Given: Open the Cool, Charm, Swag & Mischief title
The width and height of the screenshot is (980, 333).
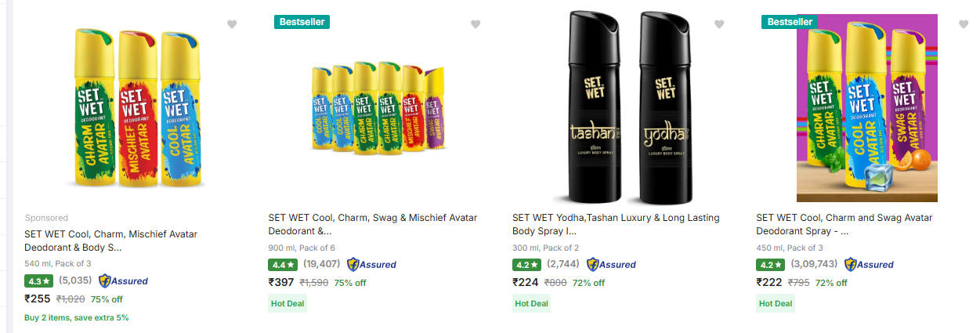Looking at the screenshot, I should coord(373,224).
